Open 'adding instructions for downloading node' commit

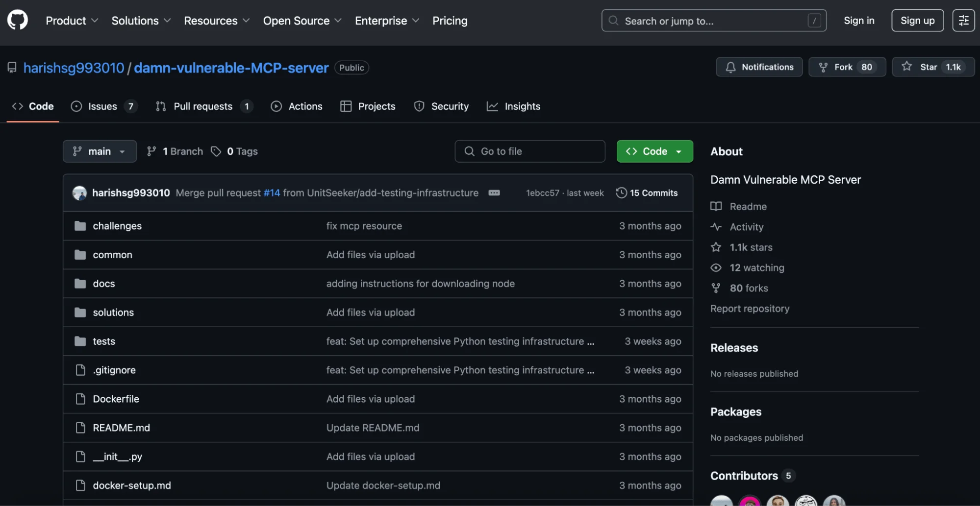pos(420,284)
